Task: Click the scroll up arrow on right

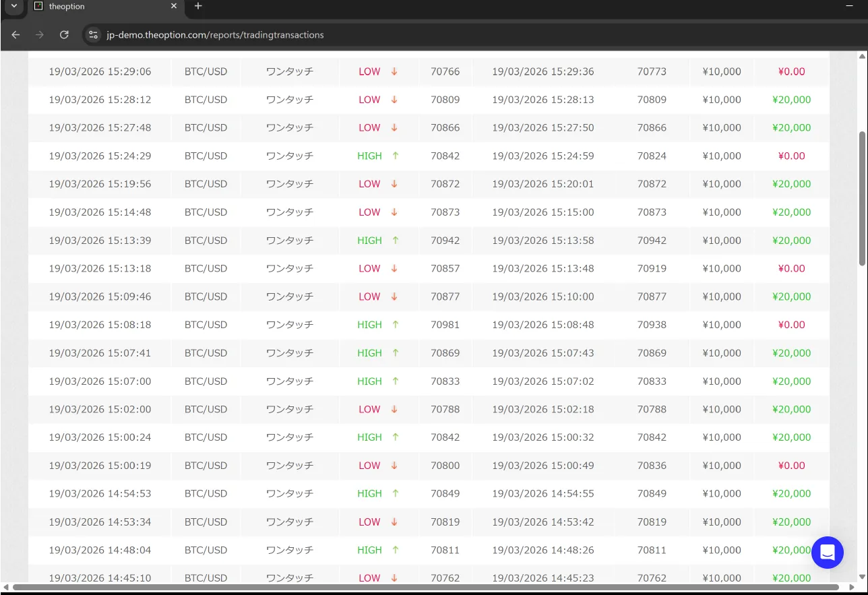Action: tap(862, 56)
